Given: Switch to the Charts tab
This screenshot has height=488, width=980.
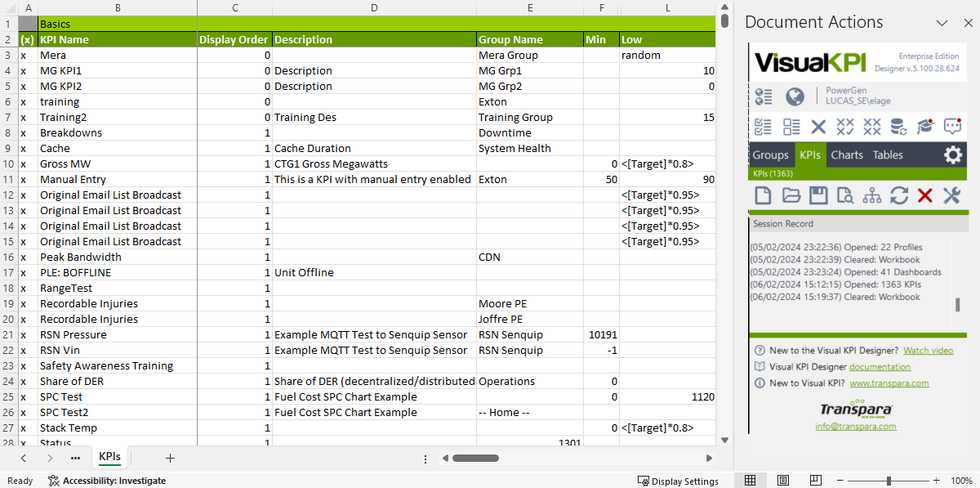Looking at the screenshot, I should click(846, 154).
